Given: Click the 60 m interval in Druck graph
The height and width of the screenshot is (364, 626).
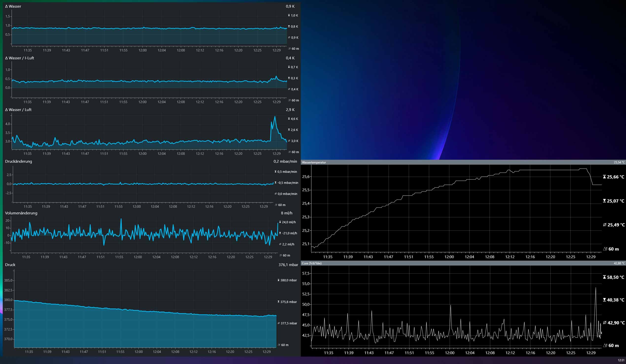Looking at the screenshot, I should [x=285, y=345].
